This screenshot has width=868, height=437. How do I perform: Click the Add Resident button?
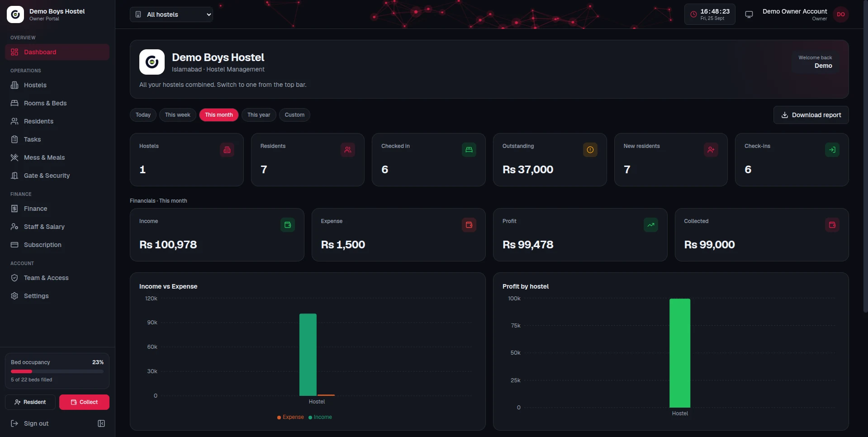[x=30, y=402]
